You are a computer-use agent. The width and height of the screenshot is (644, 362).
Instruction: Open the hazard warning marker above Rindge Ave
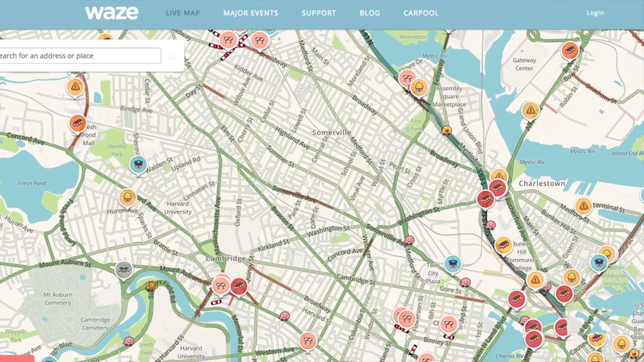point(75,87)
